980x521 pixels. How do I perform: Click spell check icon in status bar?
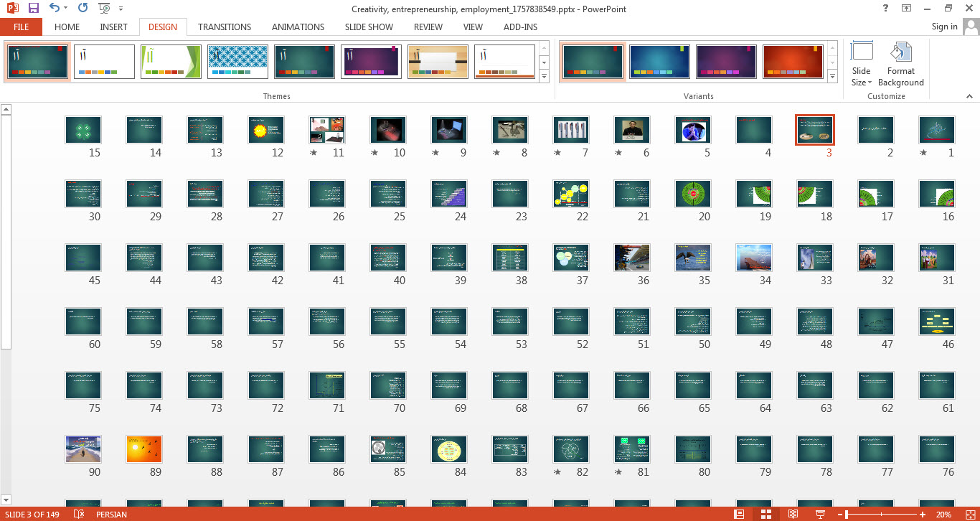pos(79,514)
